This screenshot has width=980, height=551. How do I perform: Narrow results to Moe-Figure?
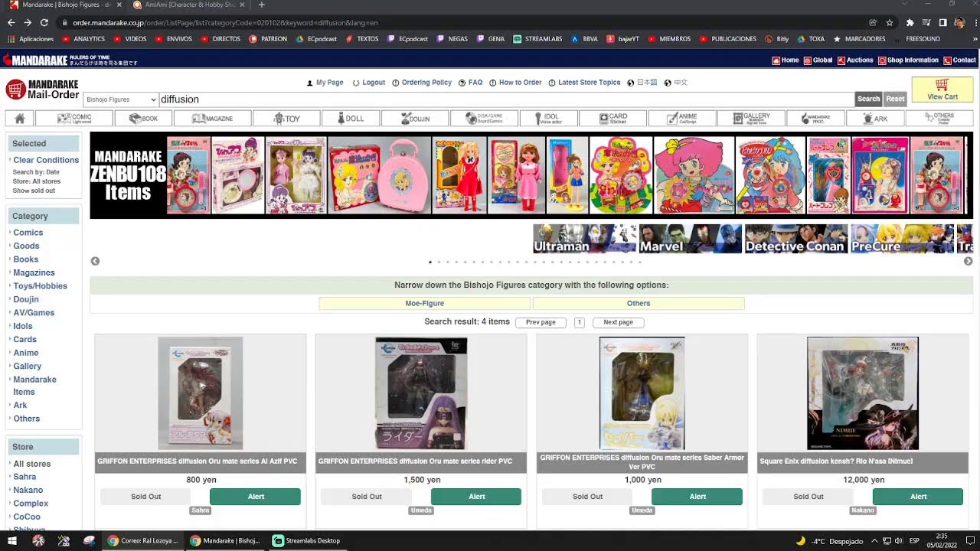(x=424, y=303)
